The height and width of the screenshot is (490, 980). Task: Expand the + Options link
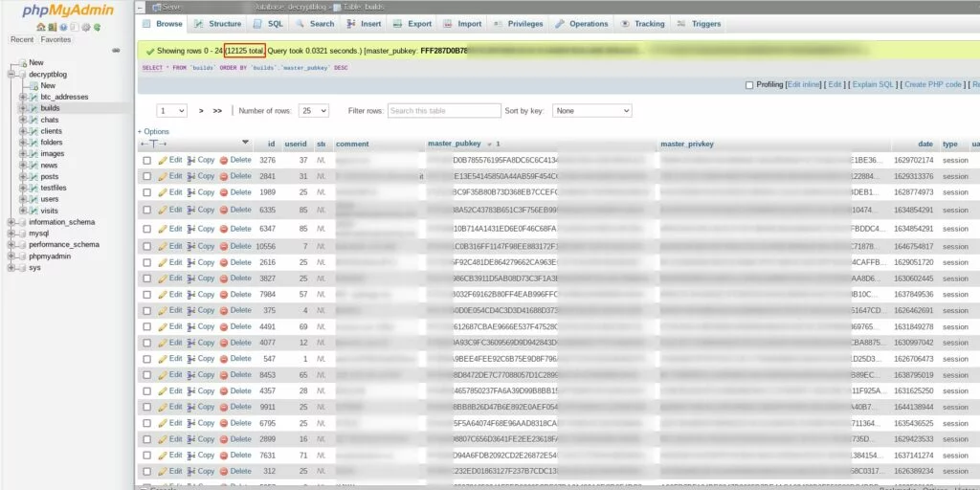click(153, 131)
